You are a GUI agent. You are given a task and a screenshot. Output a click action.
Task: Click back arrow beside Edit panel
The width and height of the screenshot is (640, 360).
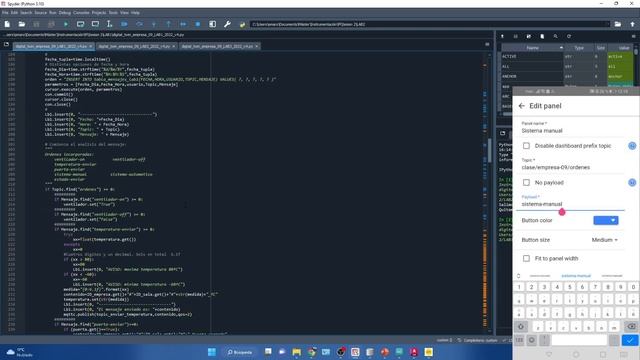coord(522,106)
